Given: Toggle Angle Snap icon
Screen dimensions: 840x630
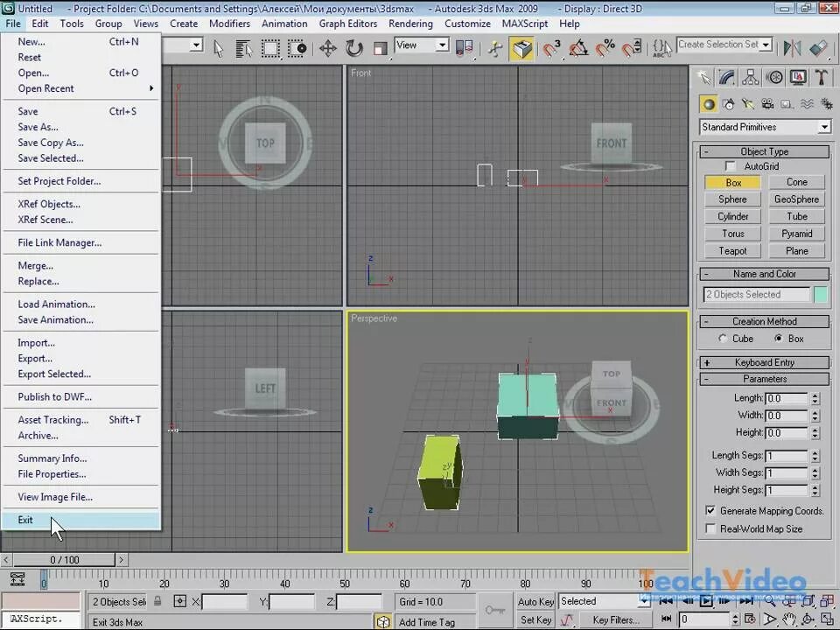Looking at the screenshot, I should (x=578, y=49).
